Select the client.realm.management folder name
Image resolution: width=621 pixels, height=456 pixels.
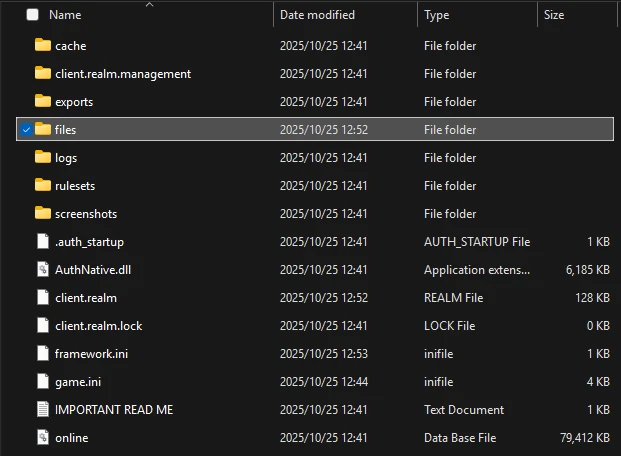(123, 73)
